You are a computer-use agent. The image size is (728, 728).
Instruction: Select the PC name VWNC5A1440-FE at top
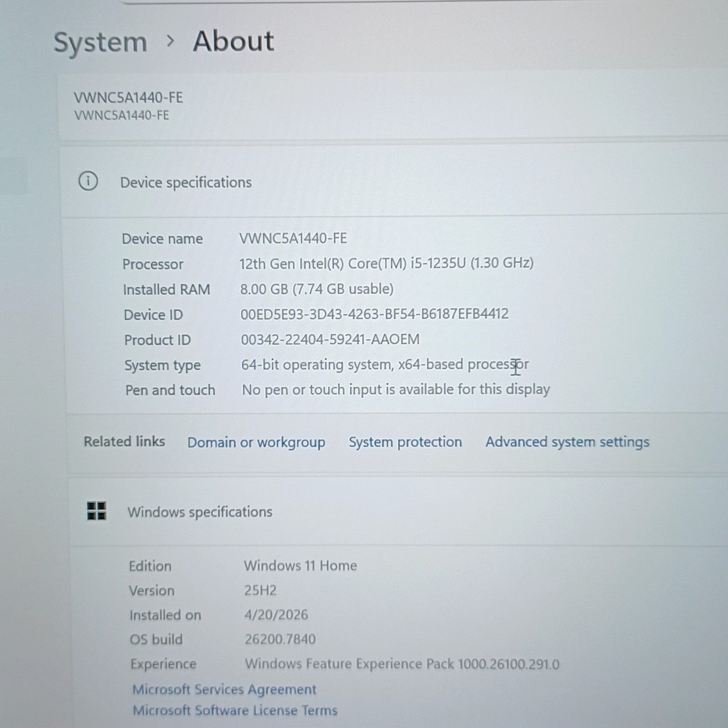coord(128,98)
